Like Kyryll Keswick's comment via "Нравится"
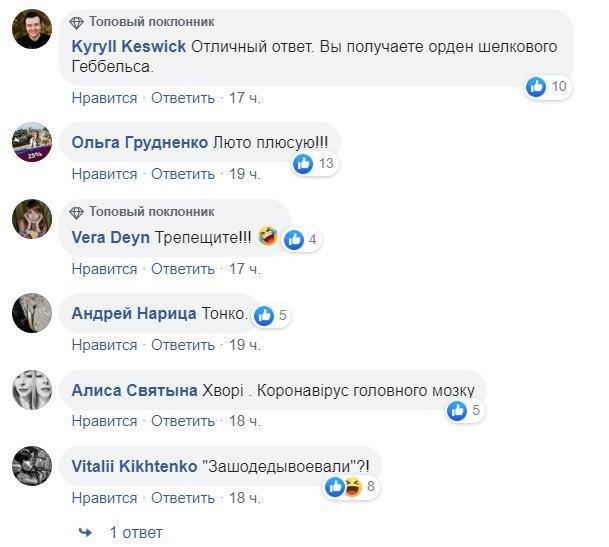 point(104,98)
